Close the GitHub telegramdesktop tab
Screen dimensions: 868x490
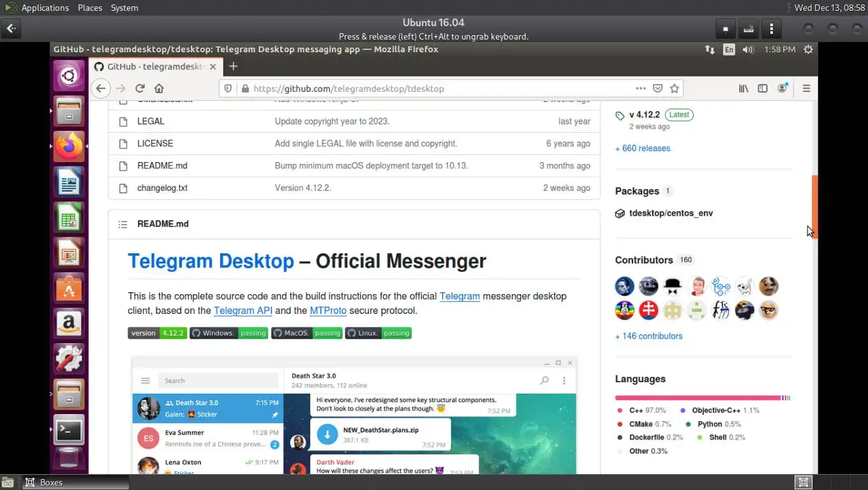(x=213, y=66)
